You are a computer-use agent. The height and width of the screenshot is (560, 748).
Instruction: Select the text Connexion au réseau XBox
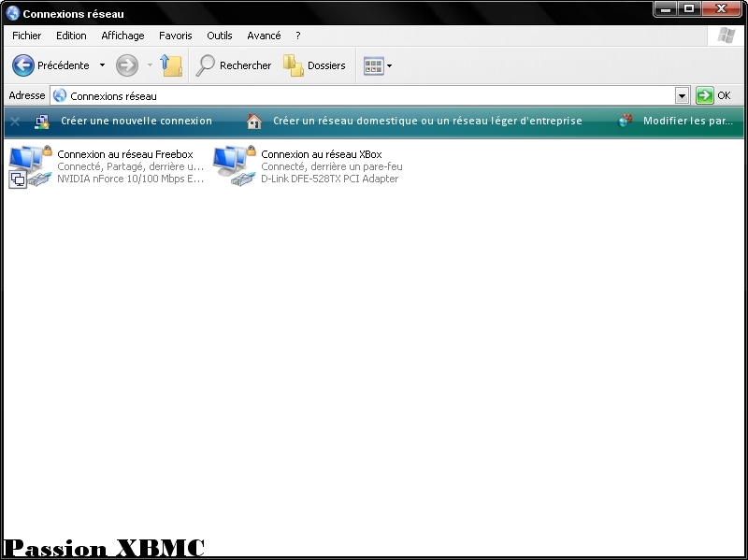(x=322, y=154)
